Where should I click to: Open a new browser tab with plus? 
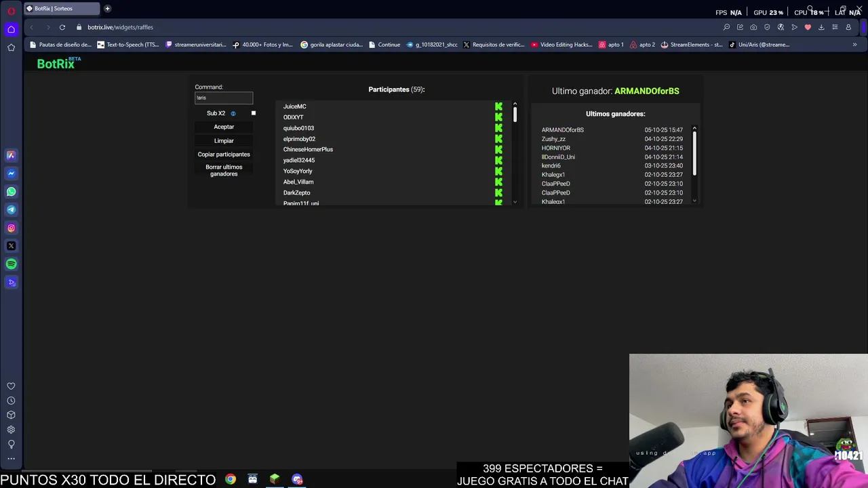click(x=107, y=9)
